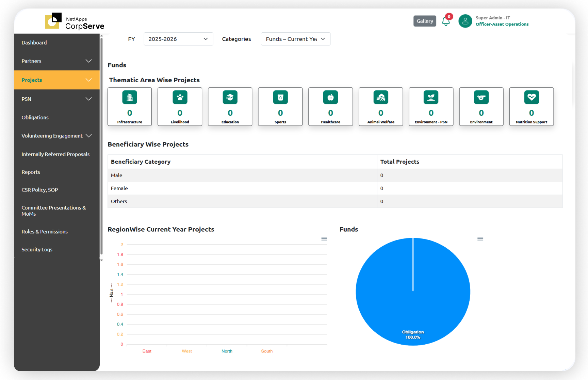
Task: Open the Reports link in the sidebar
Action: click(31, 172)
